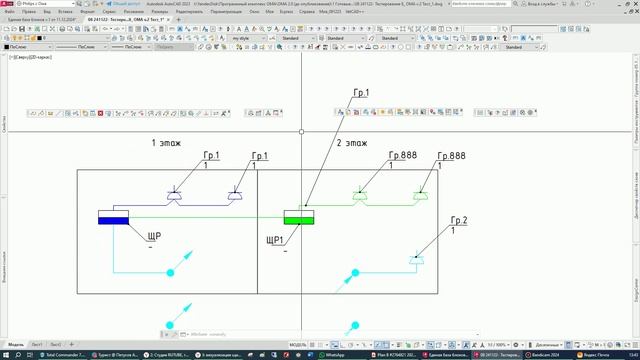Open Total Commander from the taskbar

tap(62, 355)
